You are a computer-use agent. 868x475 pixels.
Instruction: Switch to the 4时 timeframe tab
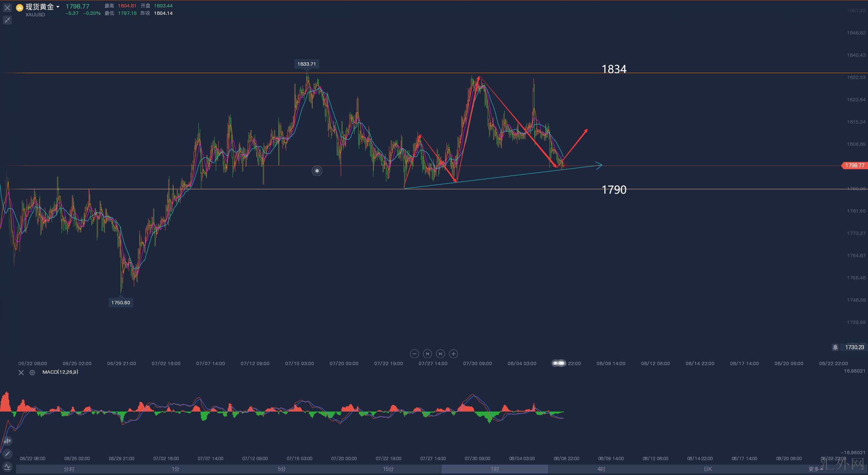pos(601,469)
